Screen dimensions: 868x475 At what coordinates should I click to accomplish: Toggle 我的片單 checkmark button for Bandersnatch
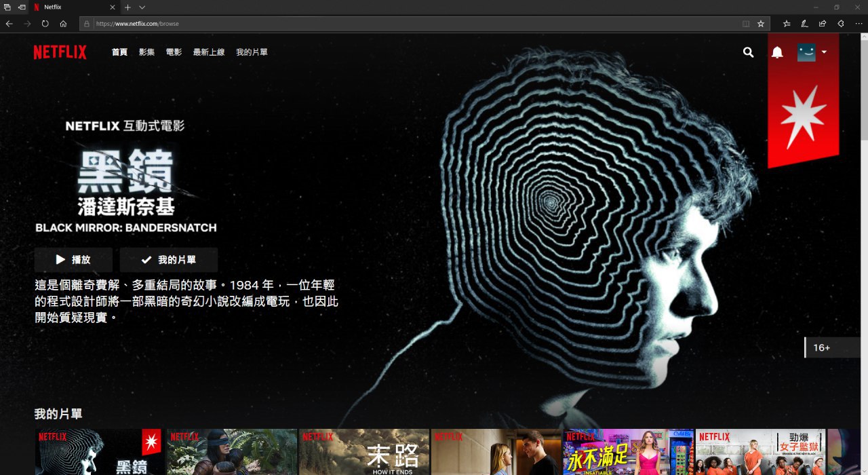pyautogui.click(x=169, y=260)
